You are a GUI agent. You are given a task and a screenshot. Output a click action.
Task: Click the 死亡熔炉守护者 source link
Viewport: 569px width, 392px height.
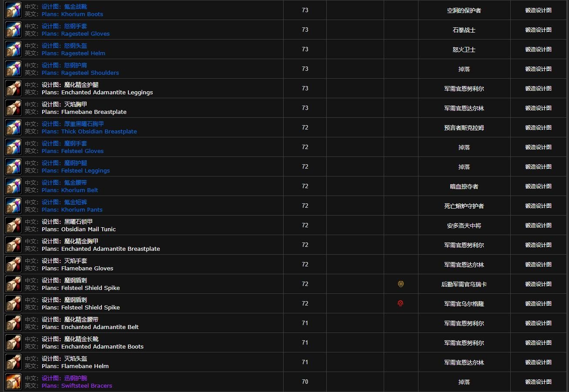click(464, 206)
